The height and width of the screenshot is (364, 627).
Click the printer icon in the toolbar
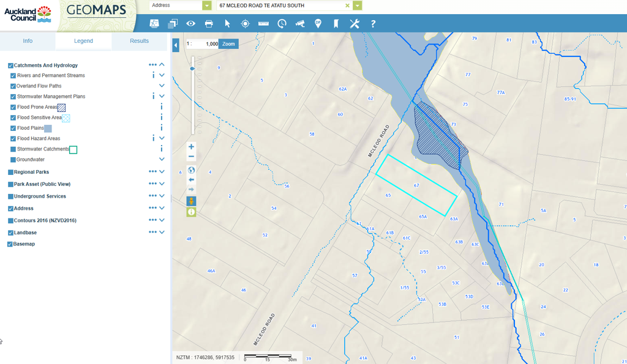tap(209, 24)
